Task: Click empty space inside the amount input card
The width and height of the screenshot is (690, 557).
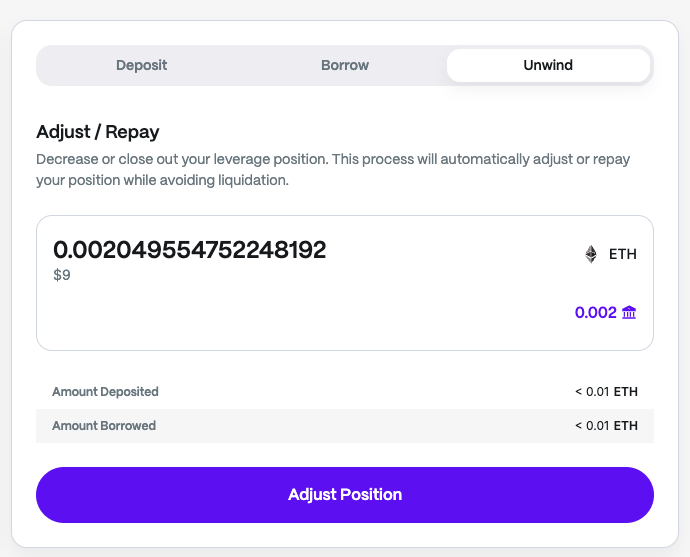Action: 300,315
